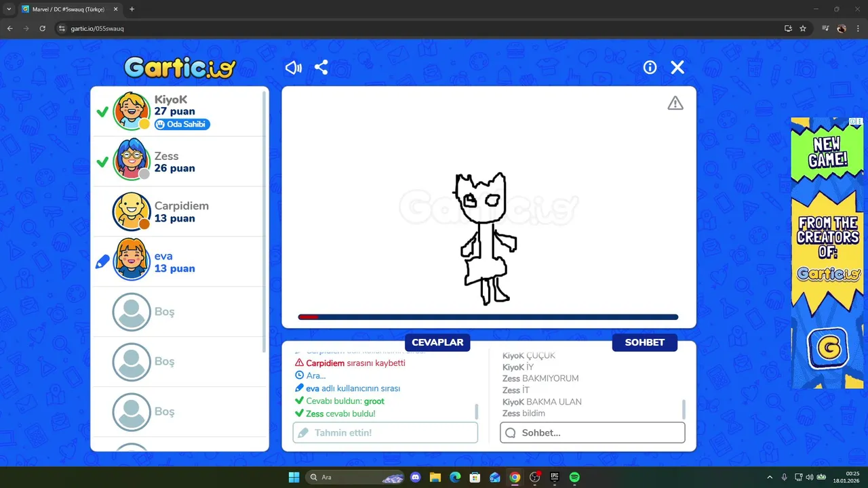Switch to the SOHBET tab

click(x=644, y=342)
